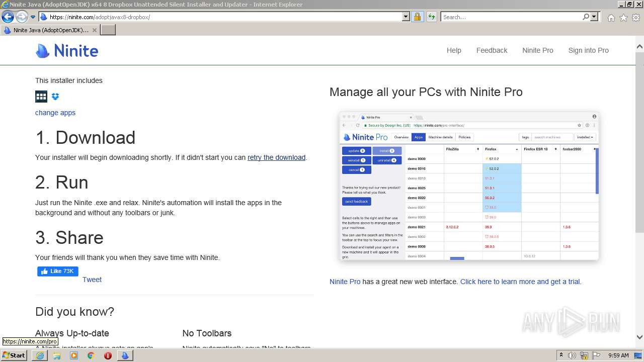Screen dimensions: 644x362
Task: Open the browser Tools gear icon
Action: [x=636, y=18]
